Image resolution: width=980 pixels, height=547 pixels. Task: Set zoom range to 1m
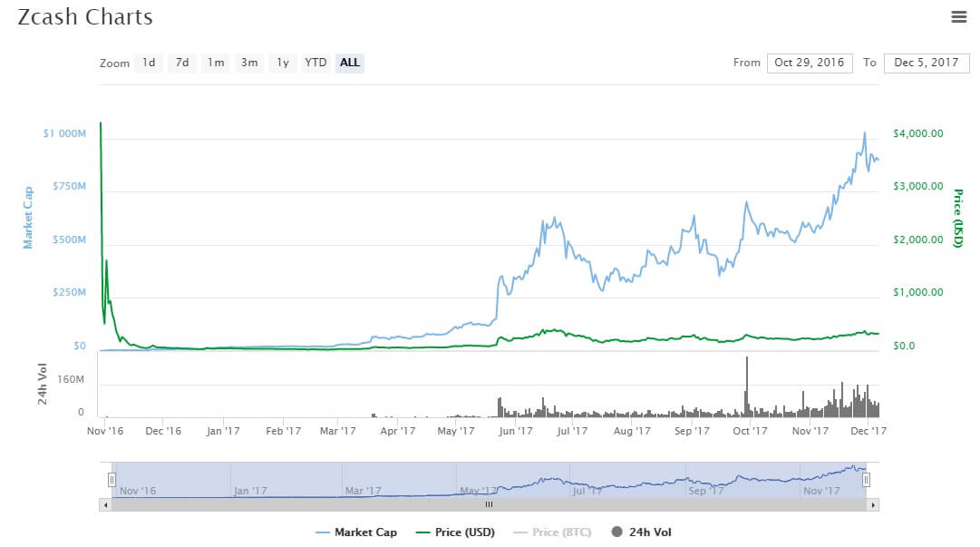tap(216, 63)
